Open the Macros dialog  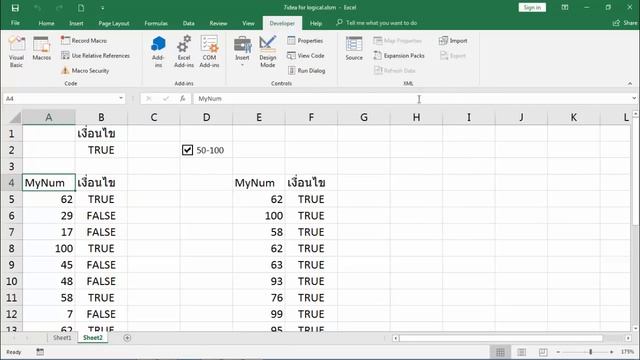coord(42,49)
